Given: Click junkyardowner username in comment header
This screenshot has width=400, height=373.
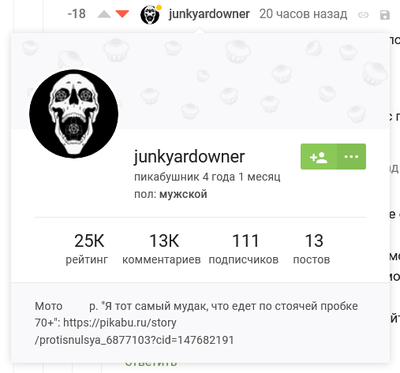Looking at the screenshot, I should tap(209, 14).
